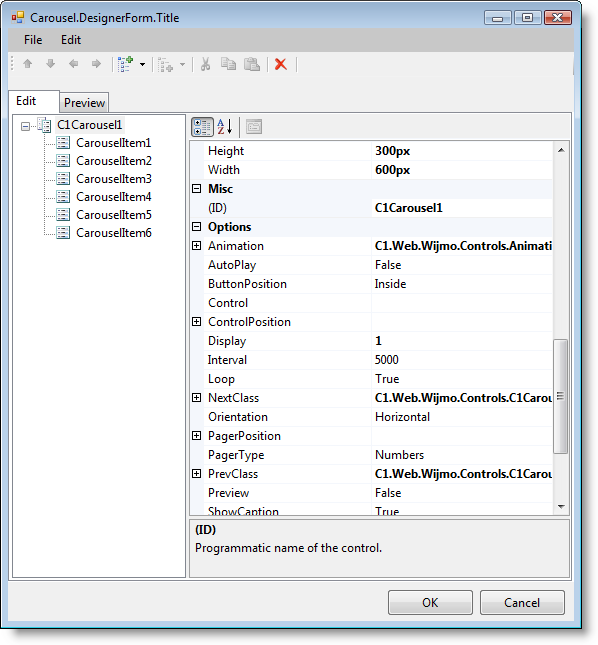Select the Interval property label

point(227,360)
